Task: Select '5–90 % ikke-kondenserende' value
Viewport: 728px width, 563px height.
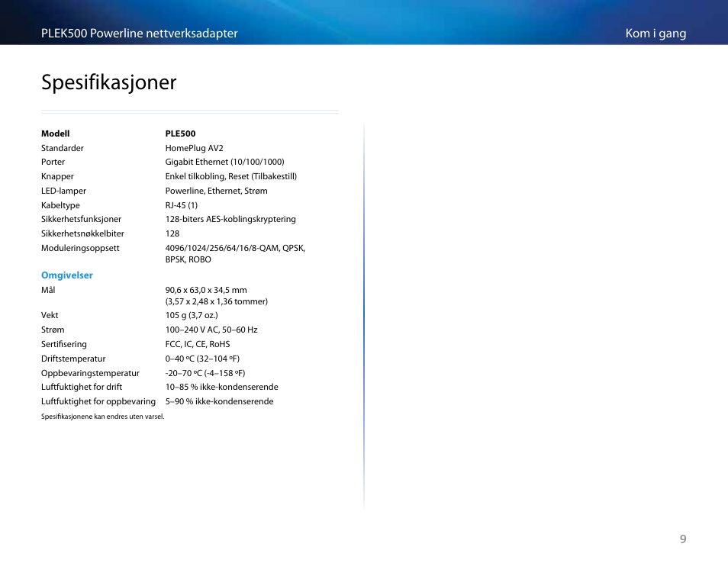Action: click(x=219, y=401)
